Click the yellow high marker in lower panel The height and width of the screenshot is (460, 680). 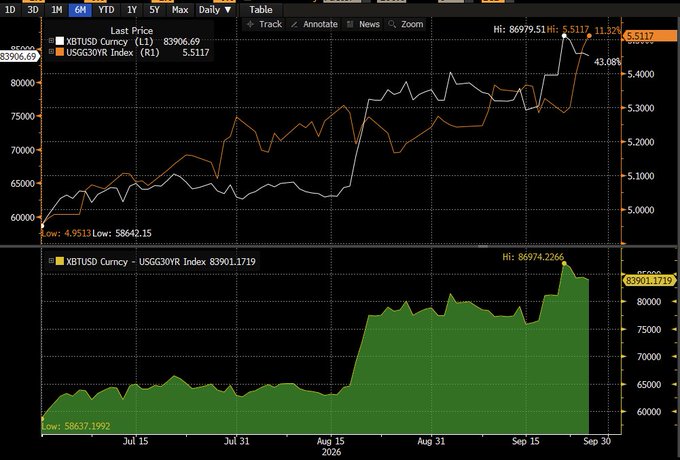[564, 263]
